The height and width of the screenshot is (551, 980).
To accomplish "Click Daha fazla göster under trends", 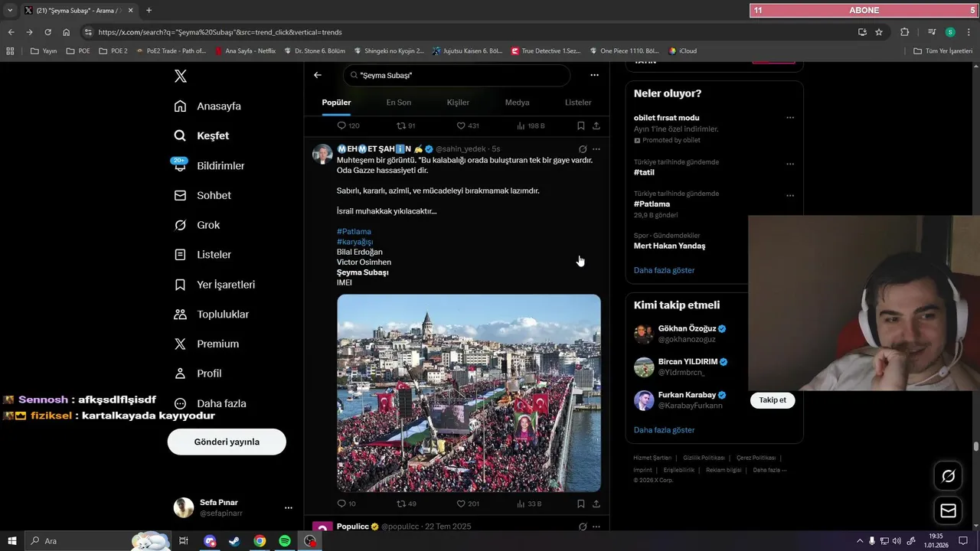I will (x=664, y=270).
